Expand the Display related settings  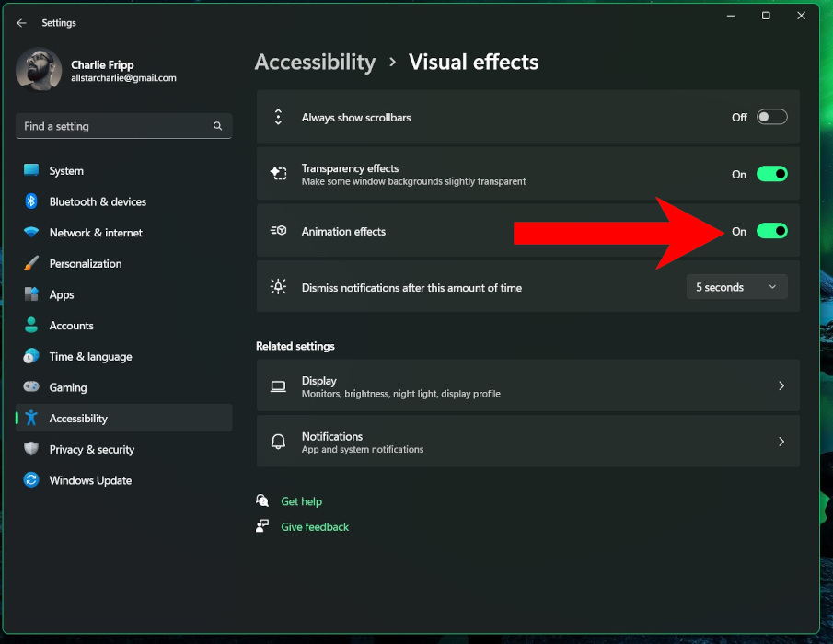point(527,385)
